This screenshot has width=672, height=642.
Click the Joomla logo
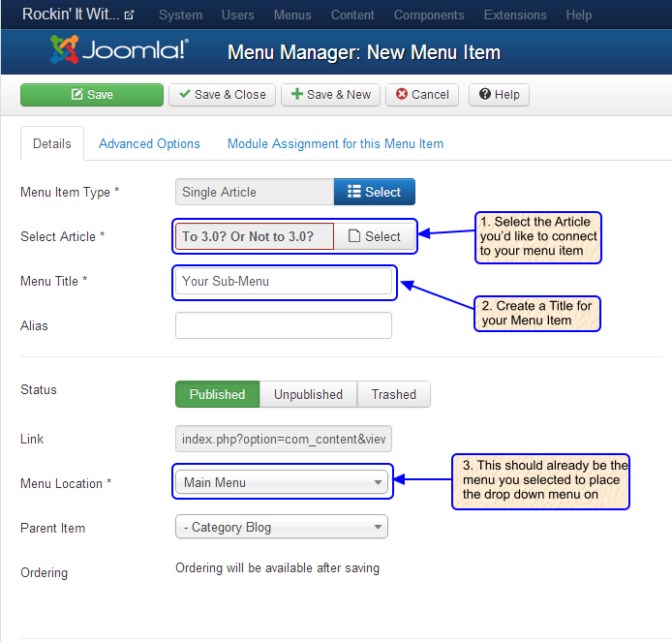tap(119, 49)
